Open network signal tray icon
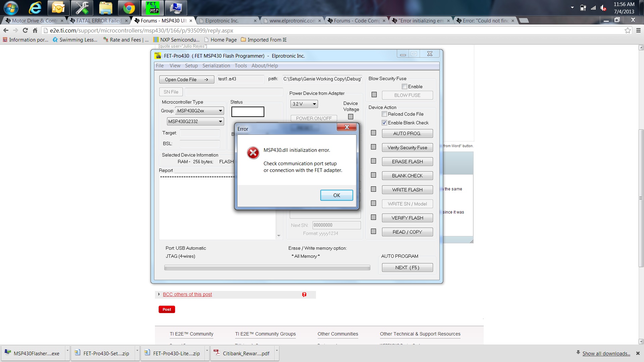This screenshot has height=362, width=644. pos(593,8)
